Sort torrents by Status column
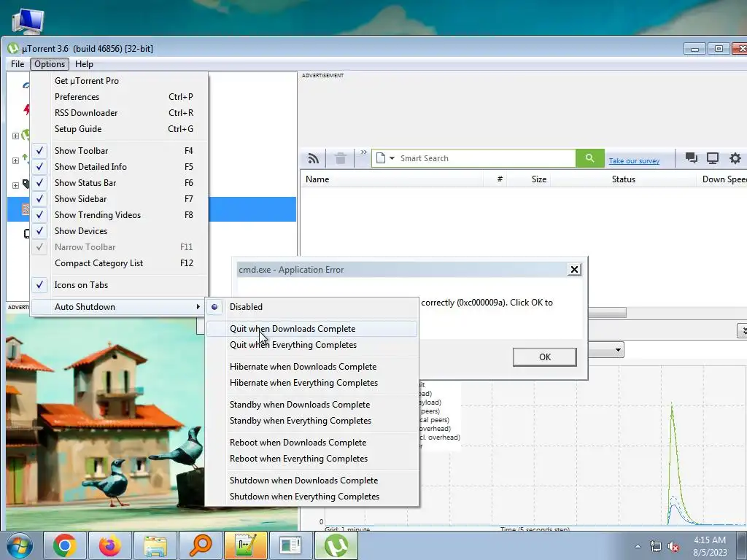 tap(623, 179)
